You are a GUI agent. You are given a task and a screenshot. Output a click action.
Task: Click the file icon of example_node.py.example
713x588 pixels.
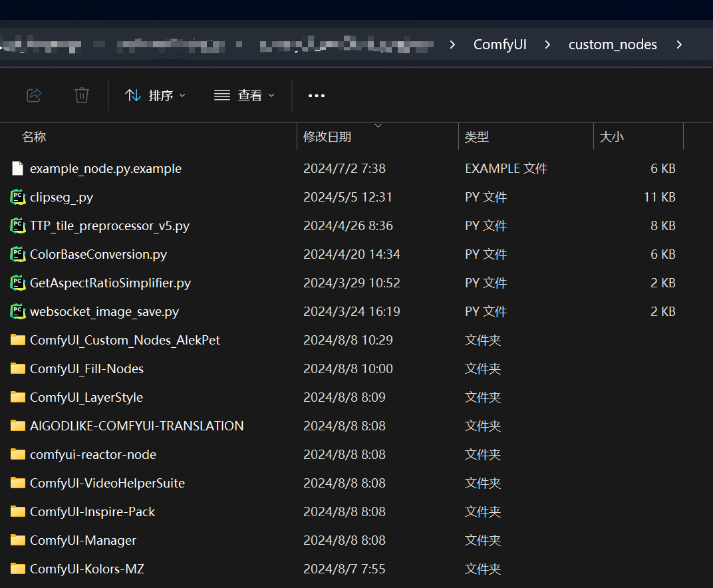tap(18, 168)
